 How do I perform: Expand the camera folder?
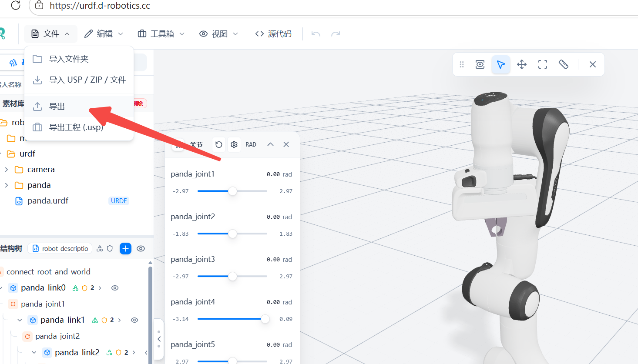click(x=6, y=169)
